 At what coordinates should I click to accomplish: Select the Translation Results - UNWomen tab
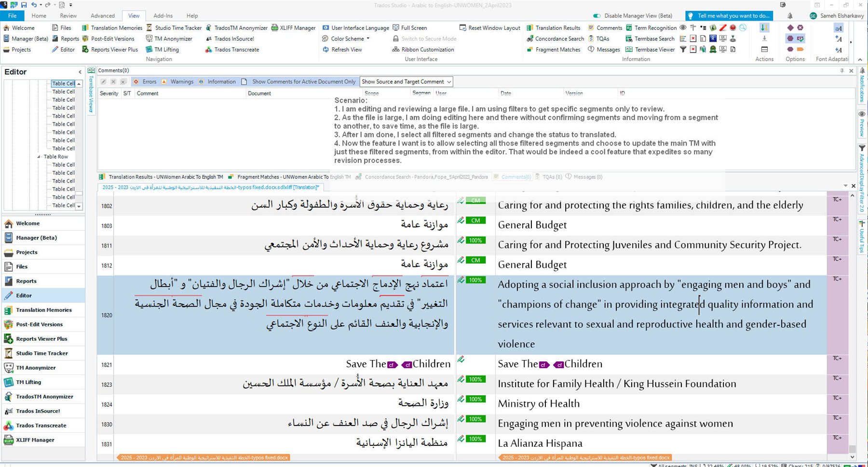click(x=162, y=177)
